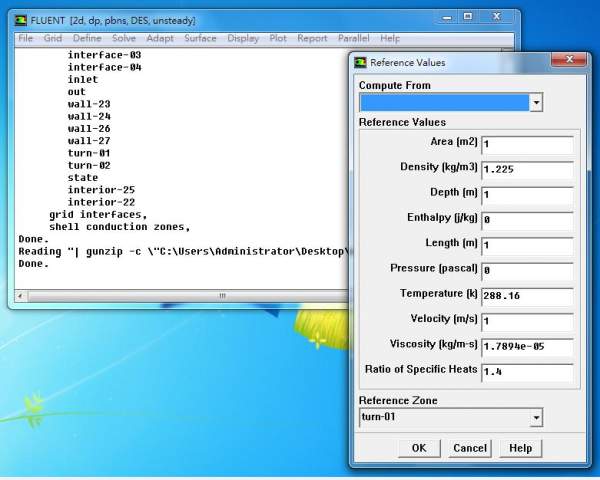
Task: Click the Reference Values dialog title icon
Action: (360, 62)
